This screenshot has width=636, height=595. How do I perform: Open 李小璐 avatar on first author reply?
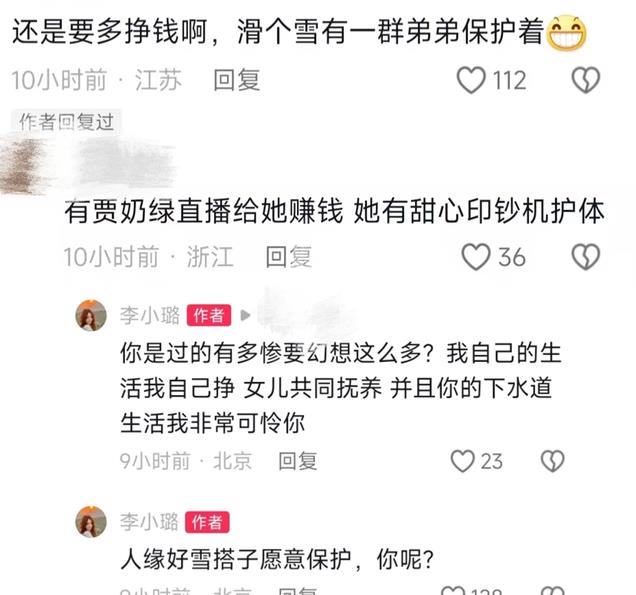pos(91,315)
